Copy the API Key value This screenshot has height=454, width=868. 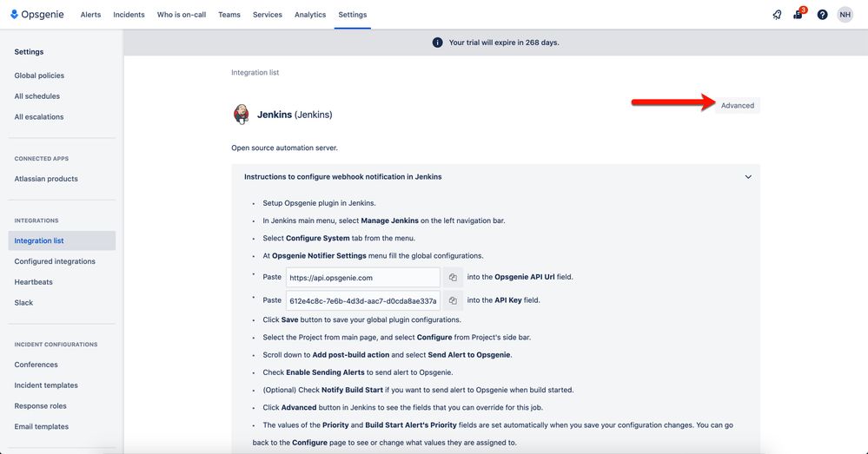453,300
